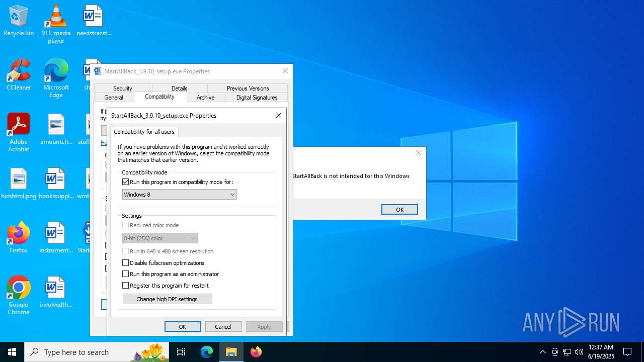Image resolution: width=644 pixels, height=362 pixels.
Task: Show hidden system tray icons
Action: (542, 352)
